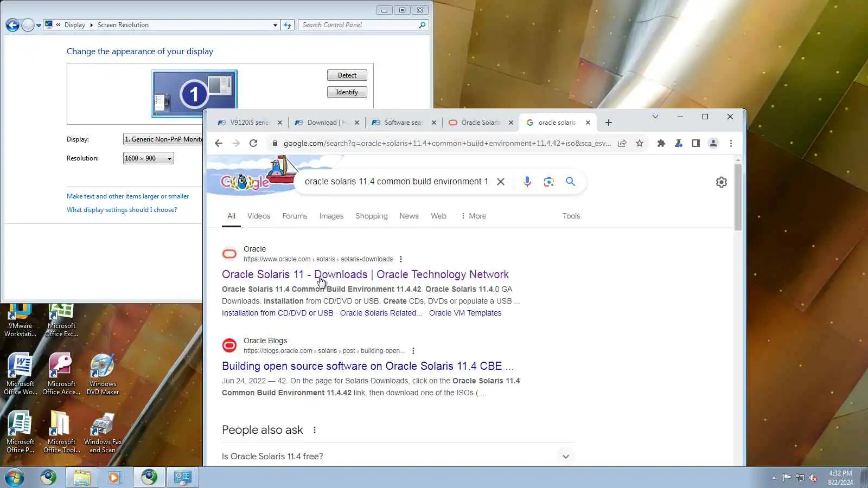Open the People also ask three-dot menu
868x488 pixels.
[x=314, y=430]
